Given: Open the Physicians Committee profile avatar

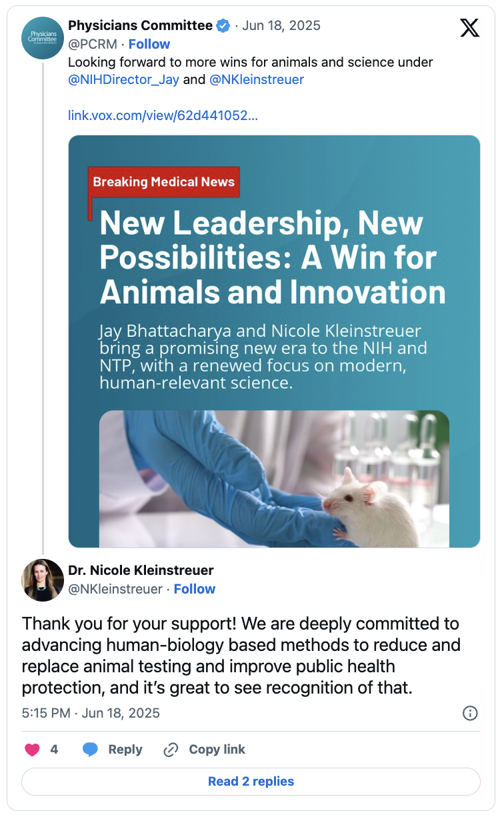Looking at the screenshot, I should tap(43, 38).
